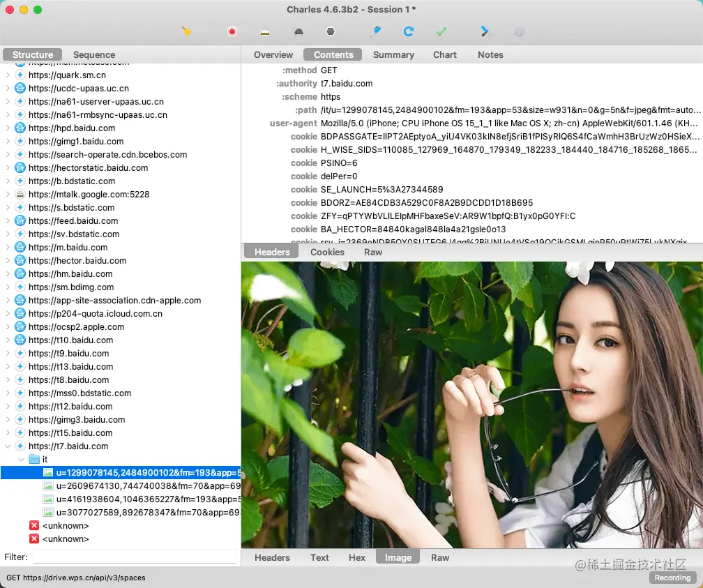Click lock icon of mtalk.google.com:5228
Screen dimensions: 703x588
[20, 194]
